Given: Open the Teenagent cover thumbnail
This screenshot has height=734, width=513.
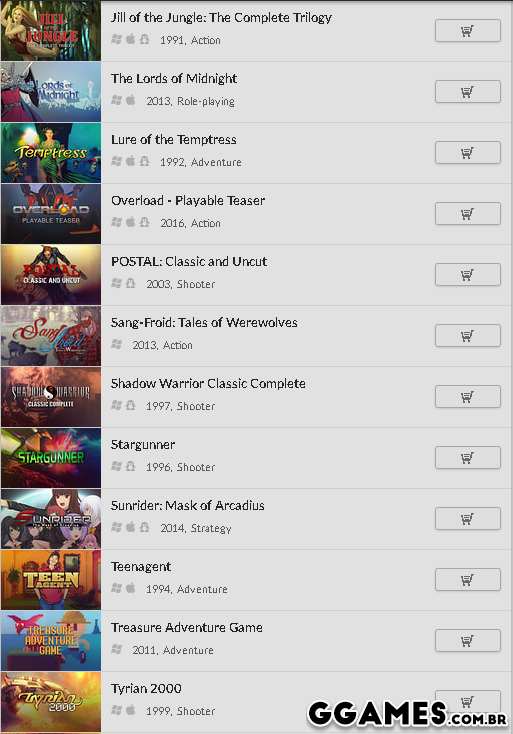Looking at the screenshot, I should point(51,580).
